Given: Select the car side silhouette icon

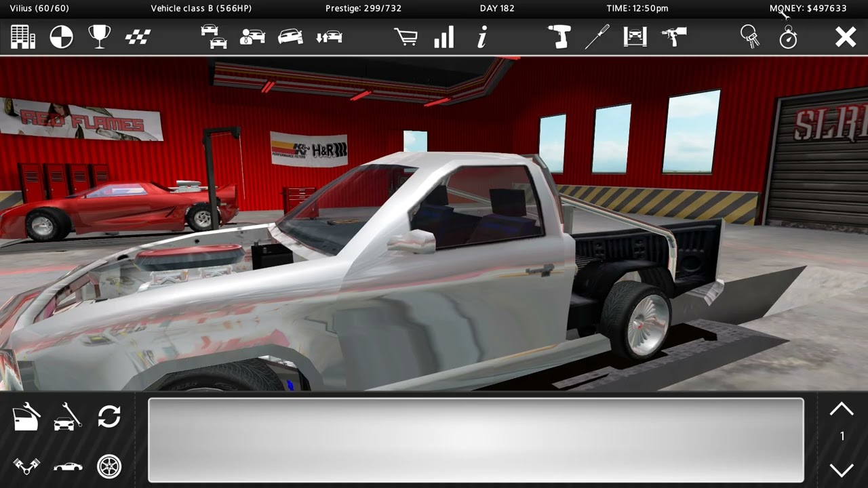Looking at the screenshot, I should (68, 466).
